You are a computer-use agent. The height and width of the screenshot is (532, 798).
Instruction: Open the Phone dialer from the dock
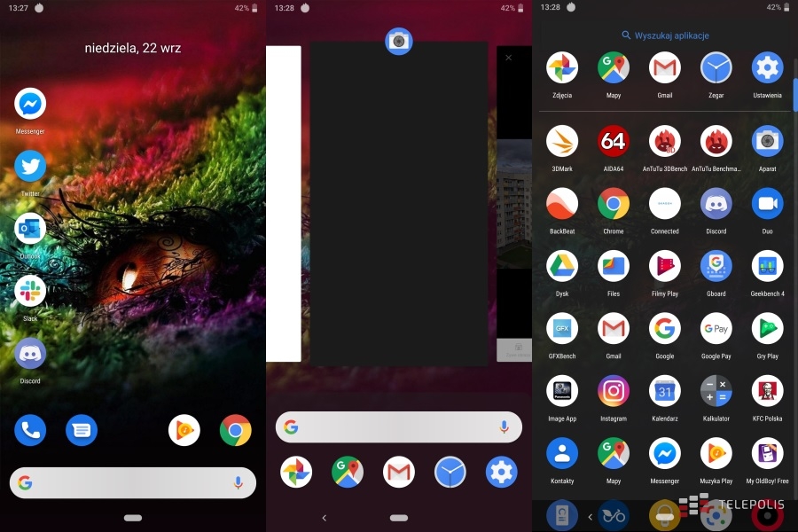point(30,431)
